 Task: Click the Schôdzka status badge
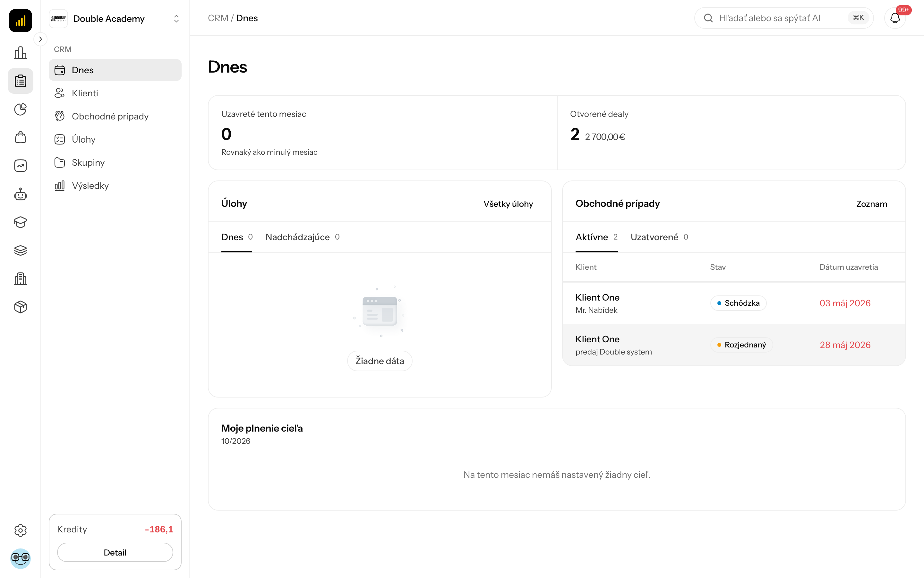[738, 303]
